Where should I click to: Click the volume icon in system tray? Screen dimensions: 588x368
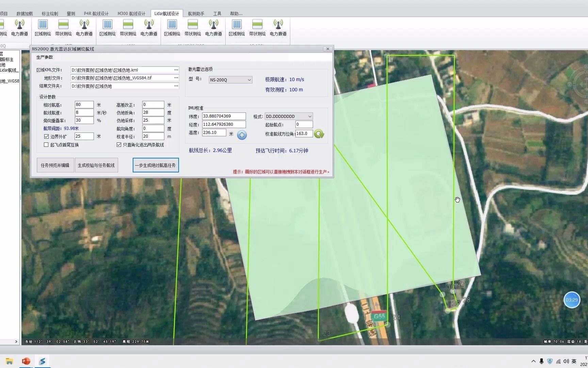click(x=566, y=361)
